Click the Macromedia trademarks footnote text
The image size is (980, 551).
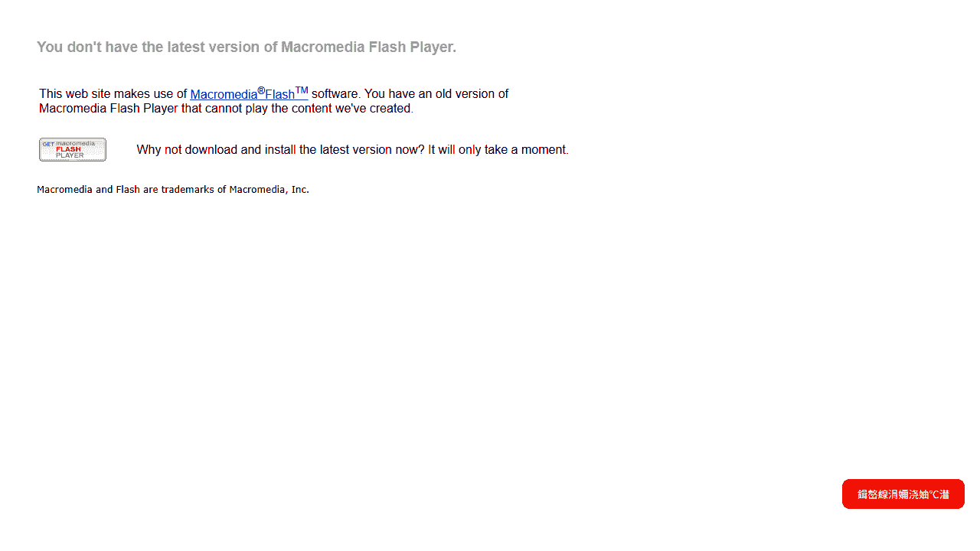tap(173, 189)
